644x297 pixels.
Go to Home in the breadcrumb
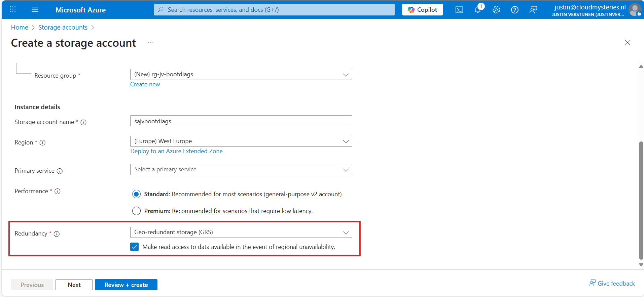(20, 28)
